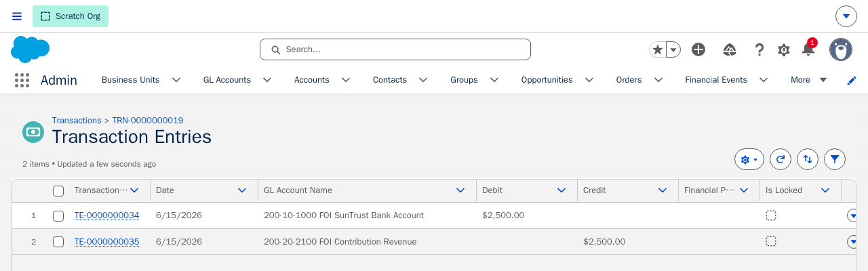
Task: Open the More navigation menu
Action: [x=809, y=80]
